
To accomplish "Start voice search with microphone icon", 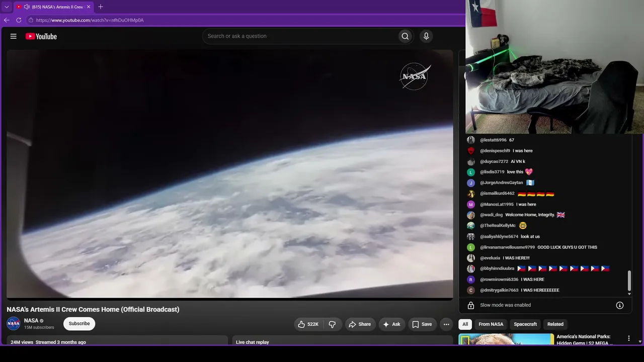I will tap(426, 36).
